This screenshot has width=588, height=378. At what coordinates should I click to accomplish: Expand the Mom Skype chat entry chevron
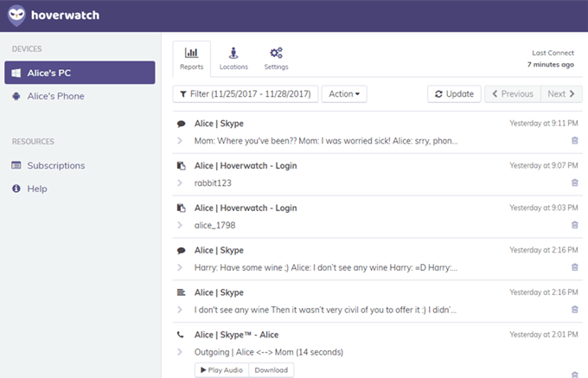(x=180, y=140)
